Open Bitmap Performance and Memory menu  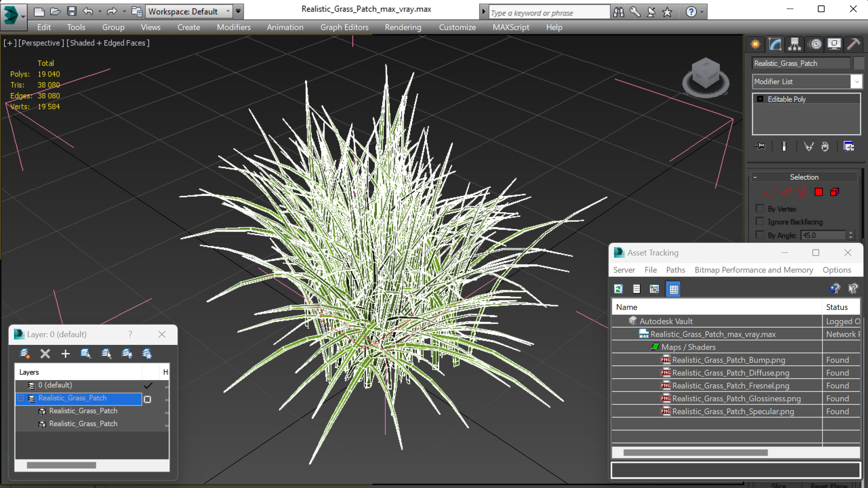coord(753,270)
